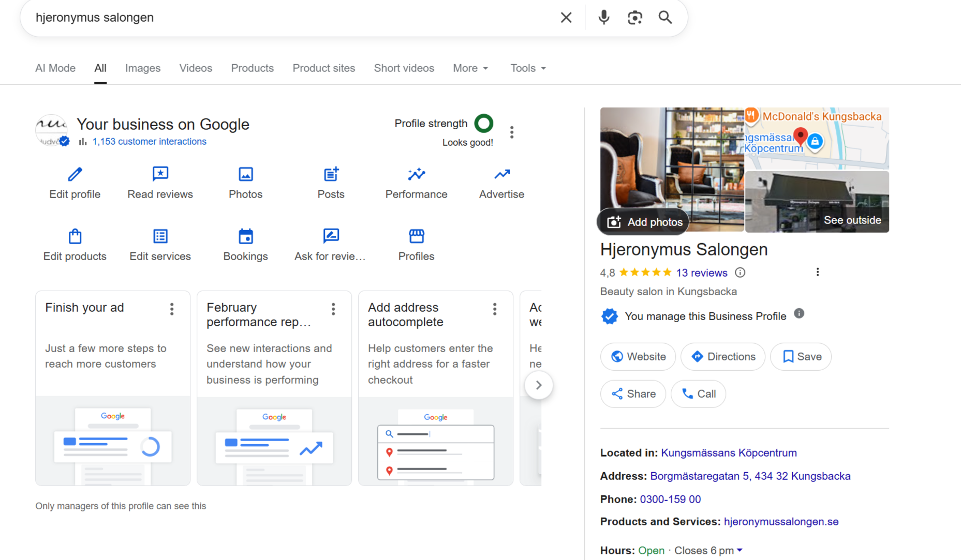This screenshot has height=560, width=961.
Task: Open address Borgmästaregatan 5 link
Action: (750, 476)
